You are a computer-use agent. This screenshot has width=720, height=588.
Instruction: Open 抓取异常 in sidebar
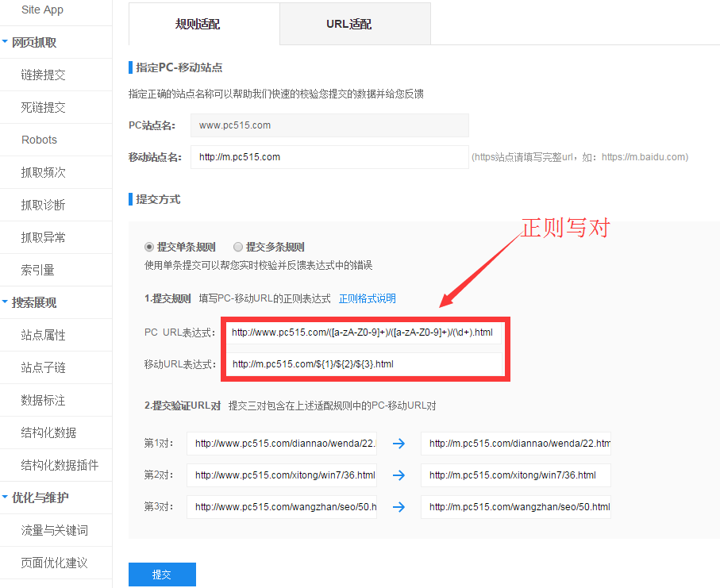[43, 237]
